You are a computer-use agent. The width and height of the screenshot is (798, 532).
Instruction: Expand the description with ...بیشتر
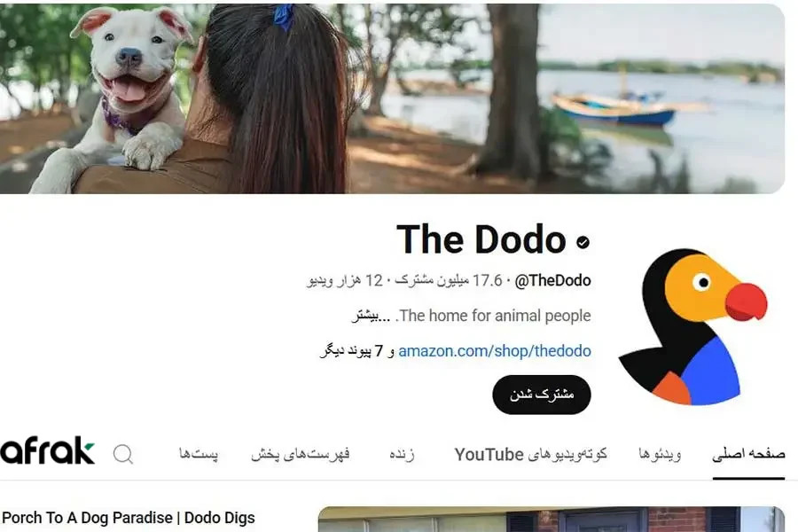pyautogui.click(x=371, y=316)
